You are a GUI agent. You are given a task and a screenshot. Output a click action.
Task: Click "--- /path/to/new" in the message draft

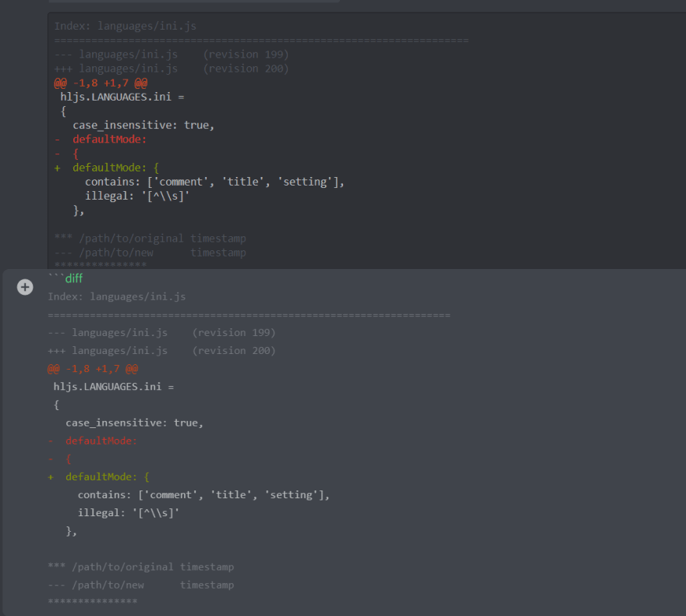(96, 585)
